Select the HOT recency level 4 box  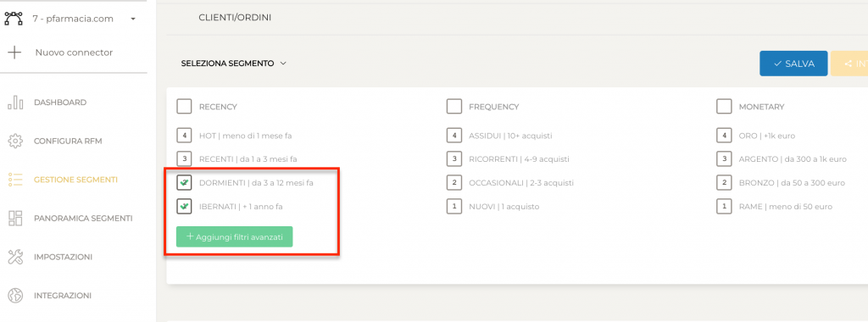(184, 136)
